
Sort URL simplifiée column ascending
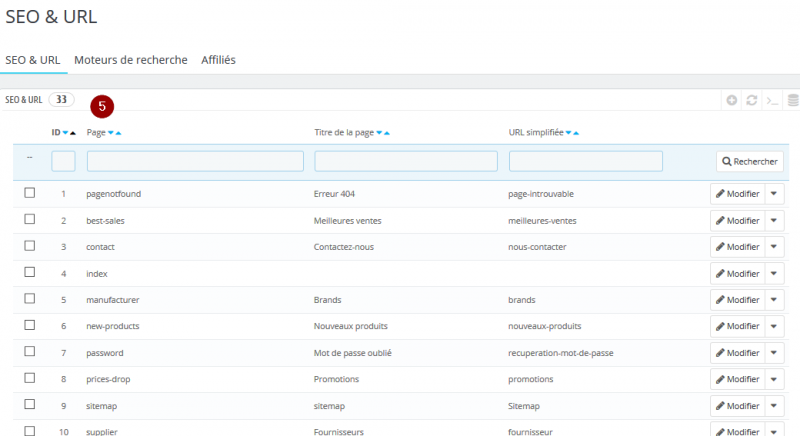tap(576, 133)
